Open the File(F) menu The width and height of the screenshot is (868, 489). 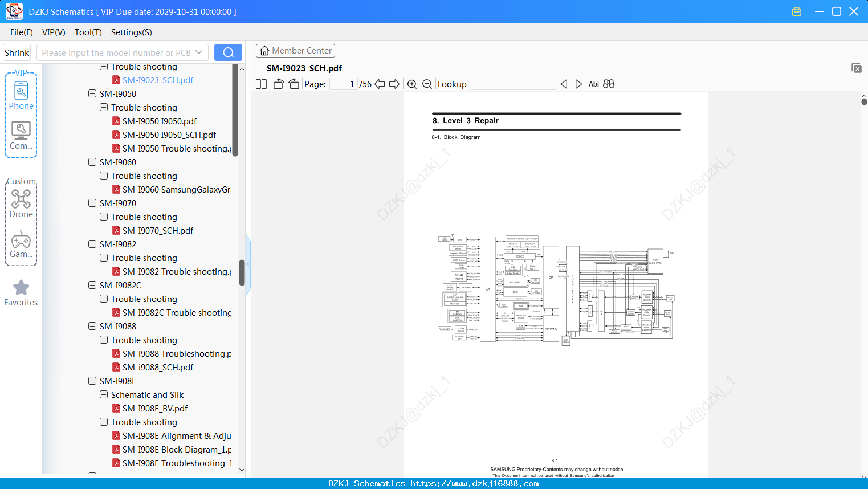[x=22, y=32]
